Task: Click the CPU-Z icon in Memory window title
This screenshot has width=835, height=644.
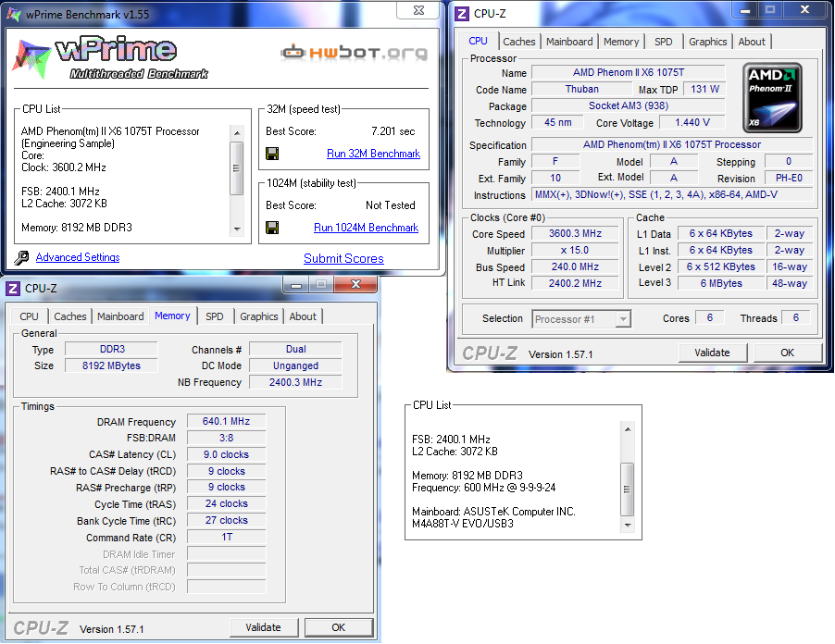Action: [x=13, y=289]
